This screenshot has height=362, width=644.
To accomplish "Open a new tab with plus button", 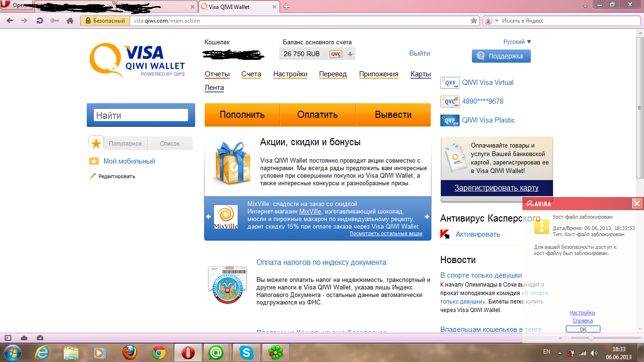I will coord(286,7).
